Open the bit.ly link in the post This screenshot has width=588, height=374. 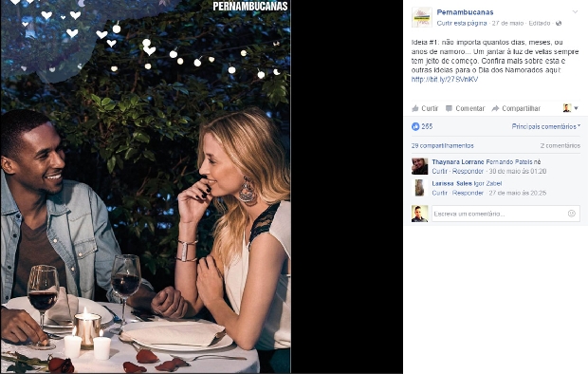[445, 79]
